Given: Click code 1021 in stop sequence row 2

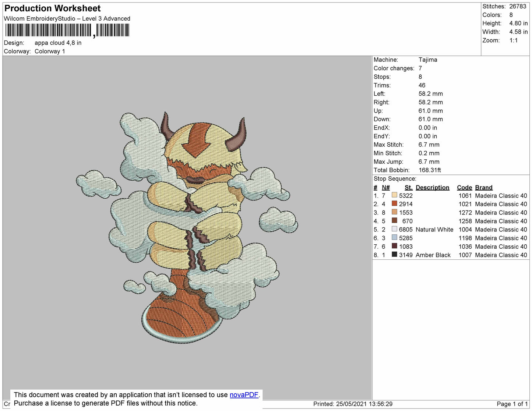Looking at the screenshot, I should click(x=465, y=204).
